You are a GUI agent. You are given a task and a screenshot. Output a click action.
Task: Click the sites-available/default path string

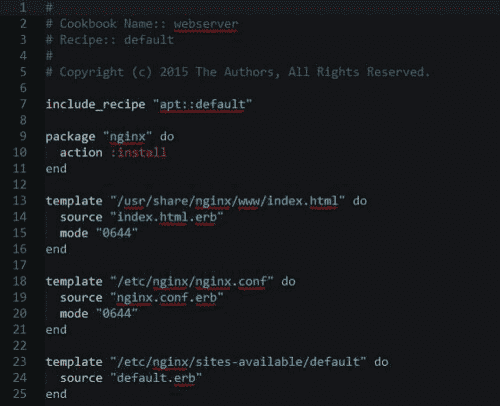coord(238,362)
